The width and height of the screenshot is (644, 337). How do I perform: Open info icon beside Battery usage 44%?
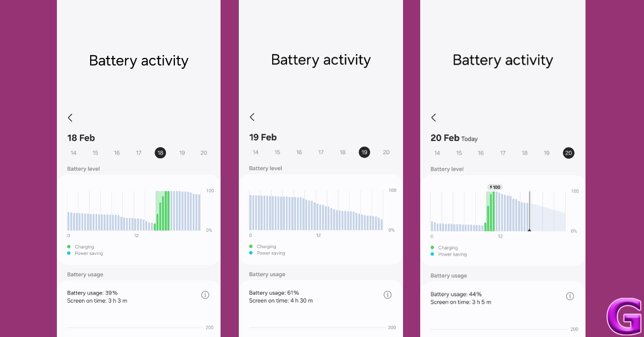tap(570, 296)
